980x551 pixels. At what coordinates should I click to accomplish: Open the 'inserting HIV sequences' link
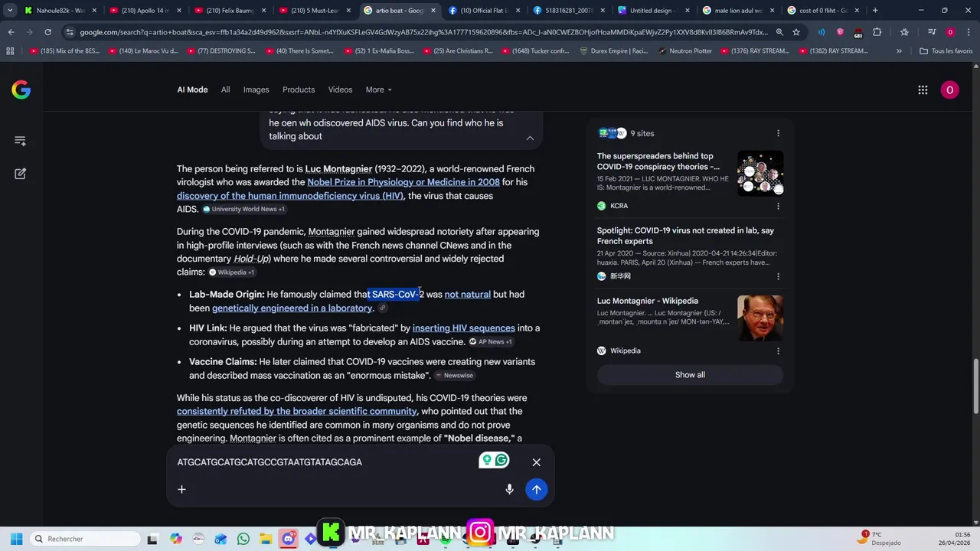tap(464, 328)
